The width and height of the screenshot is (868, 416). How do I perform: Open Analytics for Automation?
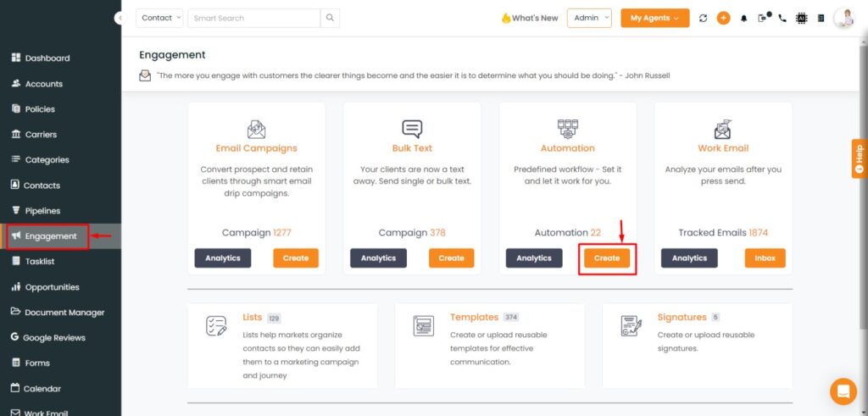click(534, 258)
